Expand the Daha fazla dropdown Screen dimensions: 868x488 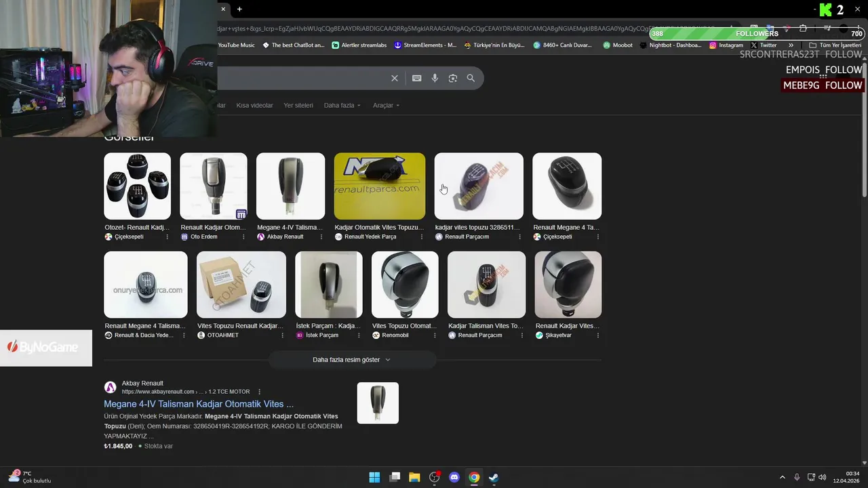(342, 105)
